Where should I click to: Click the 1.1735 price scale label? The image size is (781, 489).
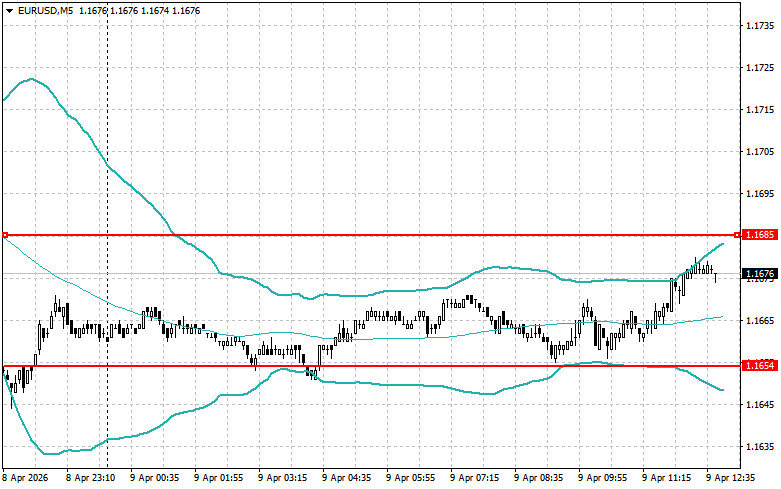[760, 25]
